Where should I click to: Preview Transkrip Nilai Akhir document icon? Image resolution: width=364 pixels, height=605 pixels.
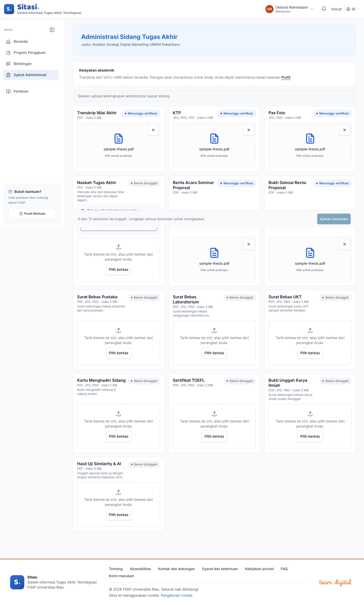coord(119,139)
